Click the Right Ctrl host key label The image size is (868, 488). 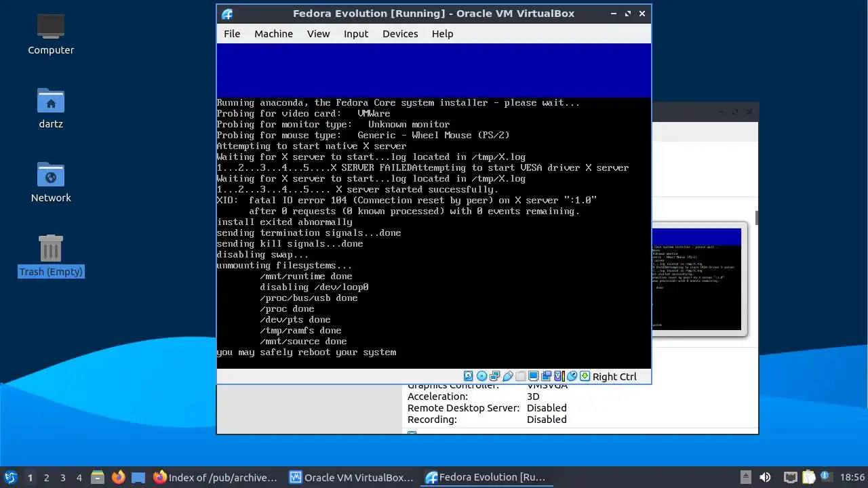tap(614, 377)
